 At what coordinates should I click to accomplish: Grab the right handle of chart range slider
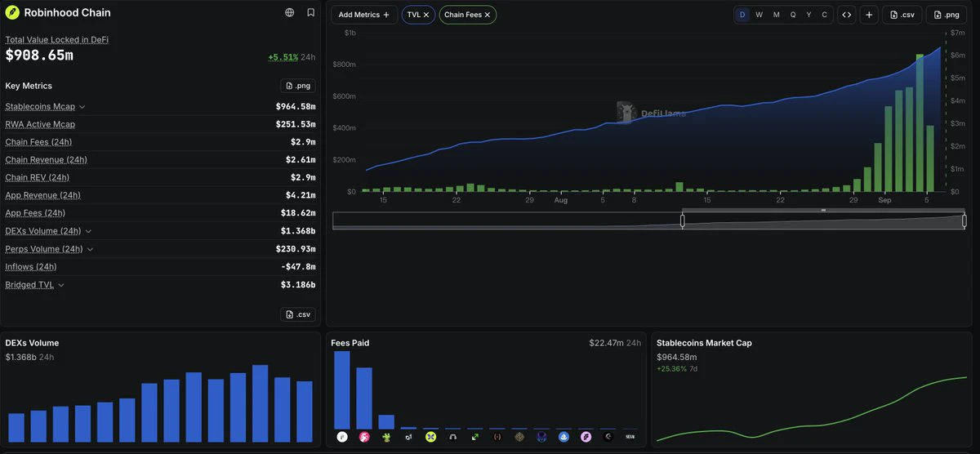pos(964,220)
